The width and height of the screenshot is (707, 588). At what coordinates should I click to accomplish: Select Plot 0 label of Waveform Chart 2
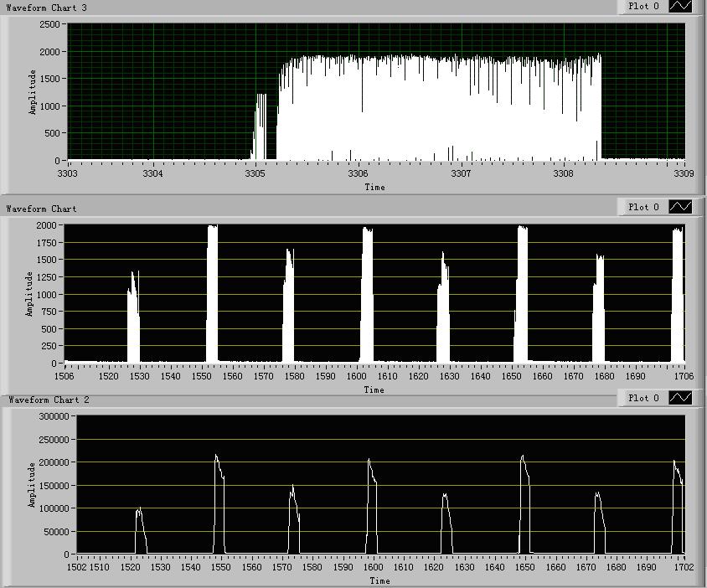pyautogui.click(x=644, y=398)
